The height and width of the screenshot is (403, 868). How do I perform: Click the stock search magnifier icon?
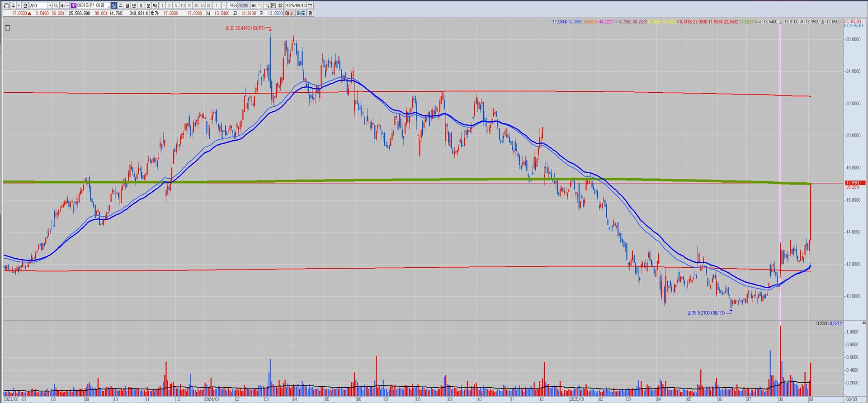[x=56, y=5]
